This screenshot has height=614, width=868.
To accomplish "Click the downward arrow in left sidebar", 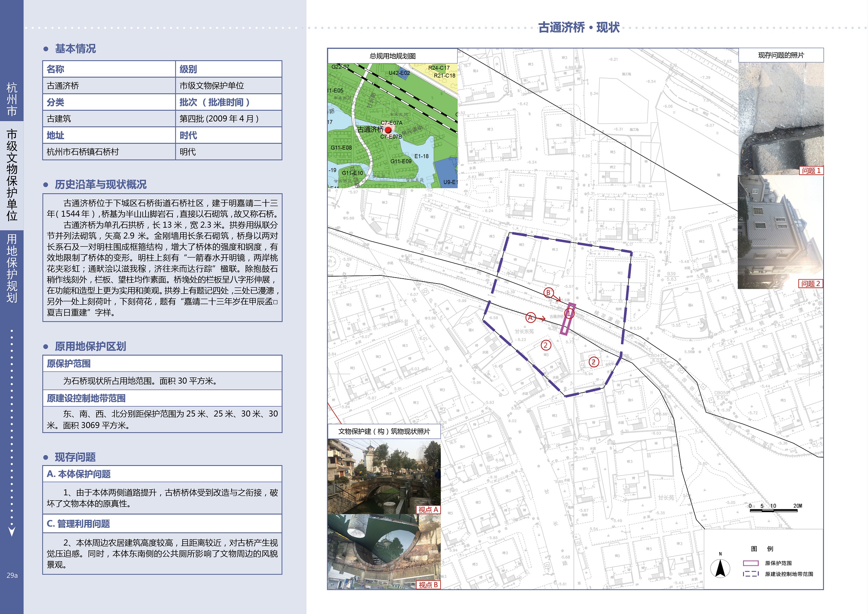I will click(x=12, y=531).
